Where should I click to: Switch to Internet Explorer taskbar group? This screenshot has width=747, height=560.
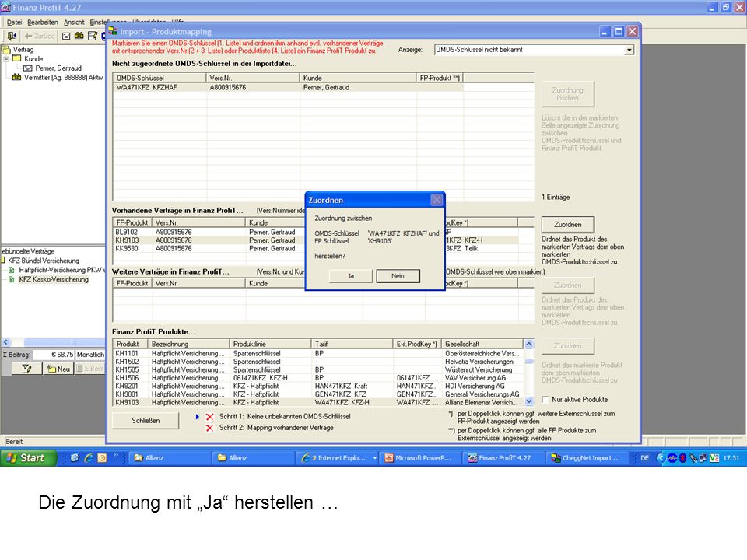click(338, 457)
